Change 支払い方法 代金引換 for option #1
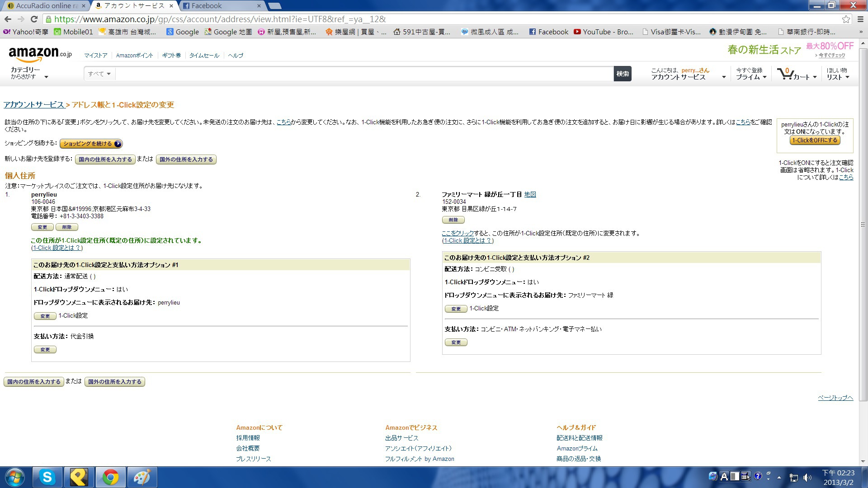 point(45,350)
